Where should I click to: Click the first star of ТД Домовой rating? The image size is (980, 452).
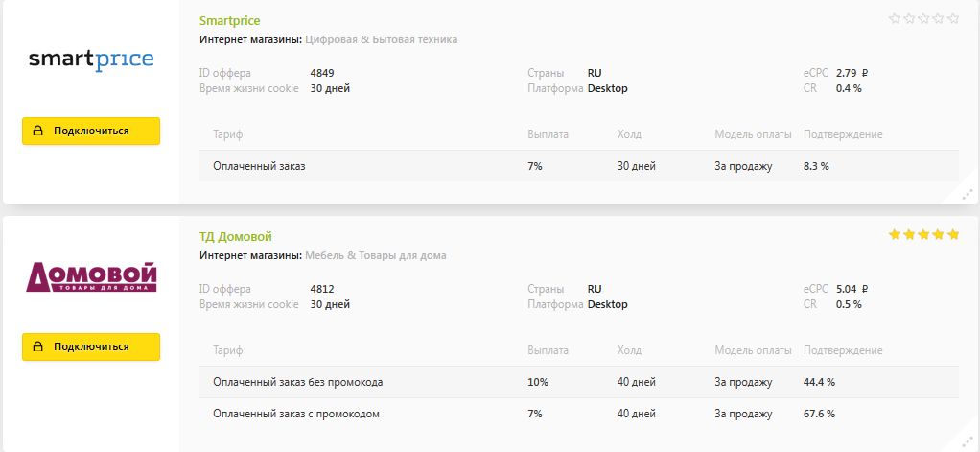[895, 234]
